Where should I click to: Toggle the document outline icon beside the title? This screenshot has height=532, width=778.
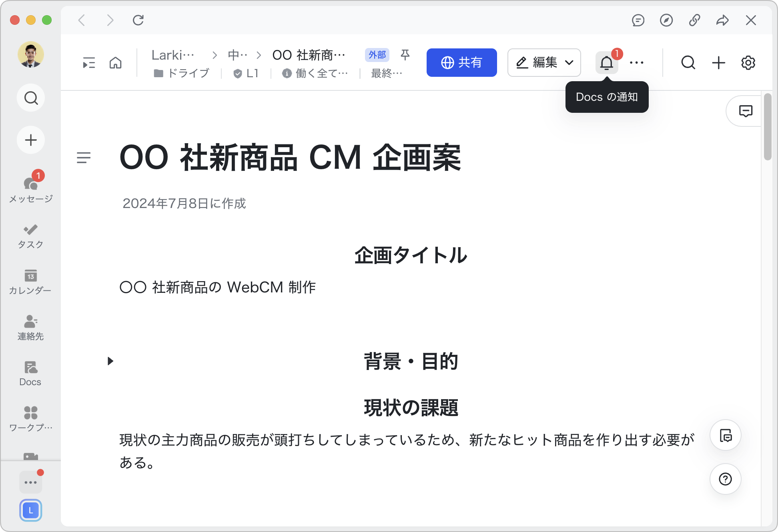(84, 158)
